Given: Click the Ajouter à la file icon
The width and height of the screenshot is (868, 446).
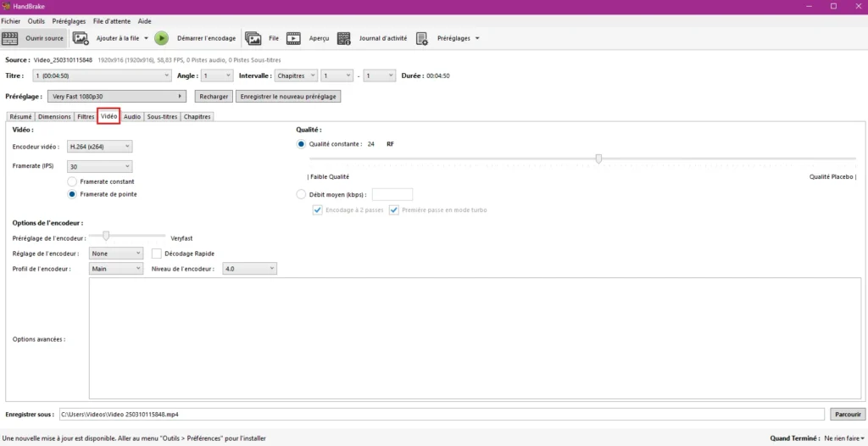Looking at the screenshot, I should 81,38.
